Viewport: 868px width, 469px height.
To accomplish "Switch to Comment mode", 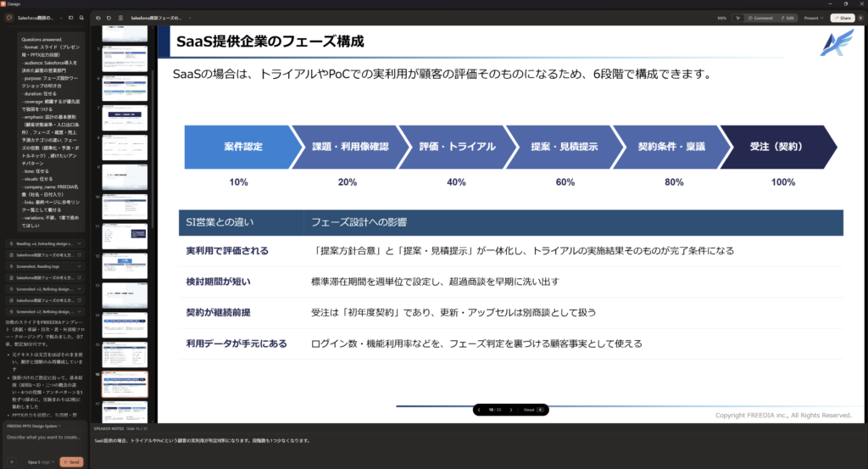I will 760,18.
